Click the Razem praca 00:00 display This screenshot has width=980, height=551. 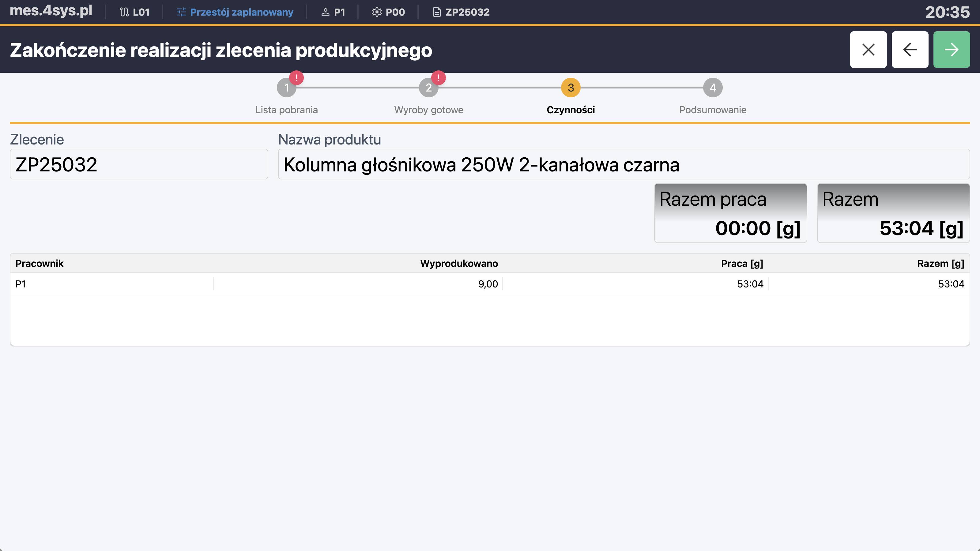point(730,213)
